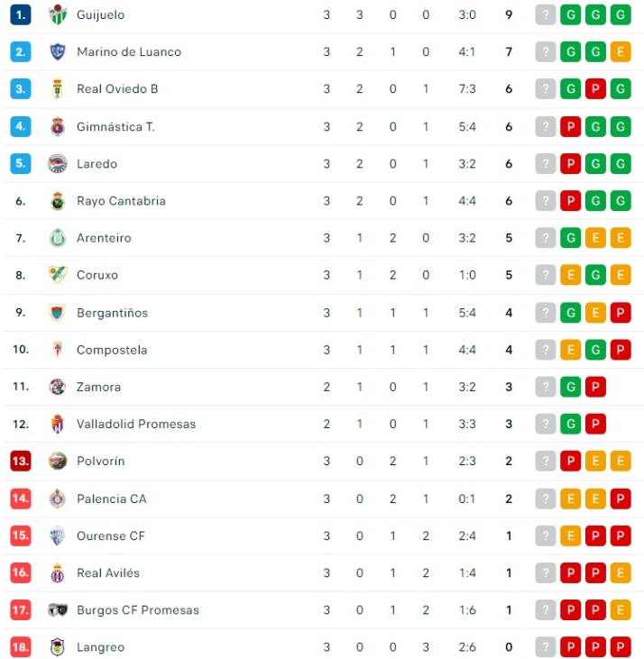Image resolution: width=644 pixels, height=659 pixels.
Task: Select the Compostela team name
Action: [x=112, y=350]
